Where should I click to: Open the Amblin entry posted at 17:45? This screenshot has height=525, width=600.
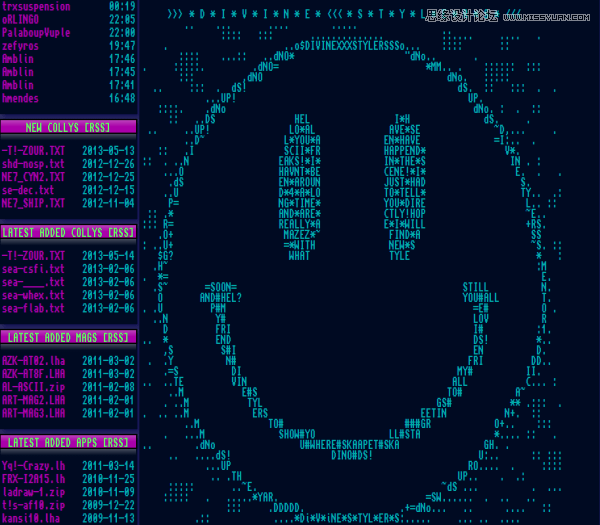[x=18, y=72]
